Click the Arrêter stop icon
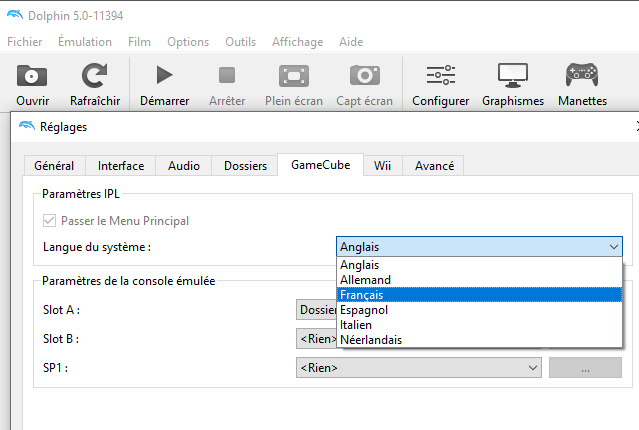 [x=227, y=75]
